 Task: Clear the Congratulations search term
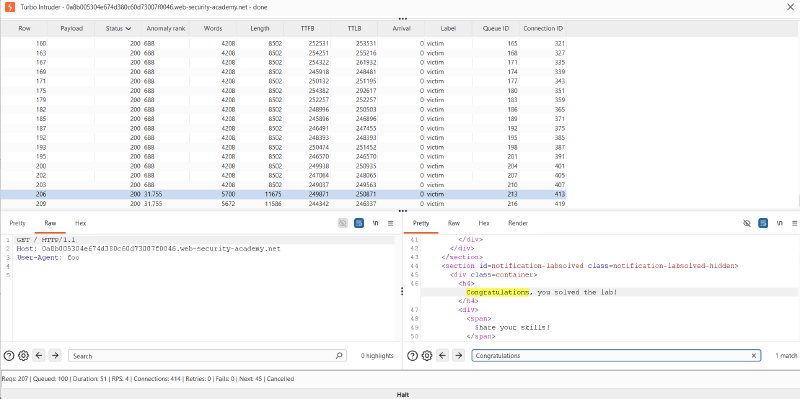point(754,356)
